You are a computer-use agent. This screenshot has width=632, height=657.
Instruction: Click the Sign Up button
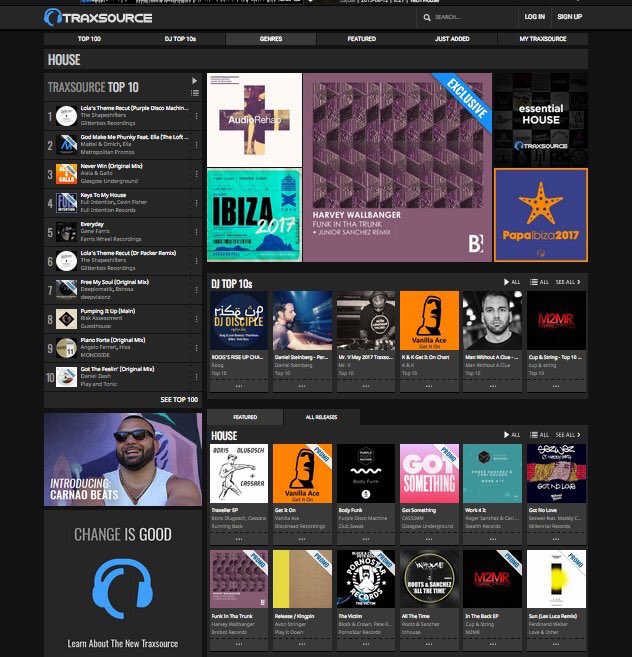coord(570,17)
